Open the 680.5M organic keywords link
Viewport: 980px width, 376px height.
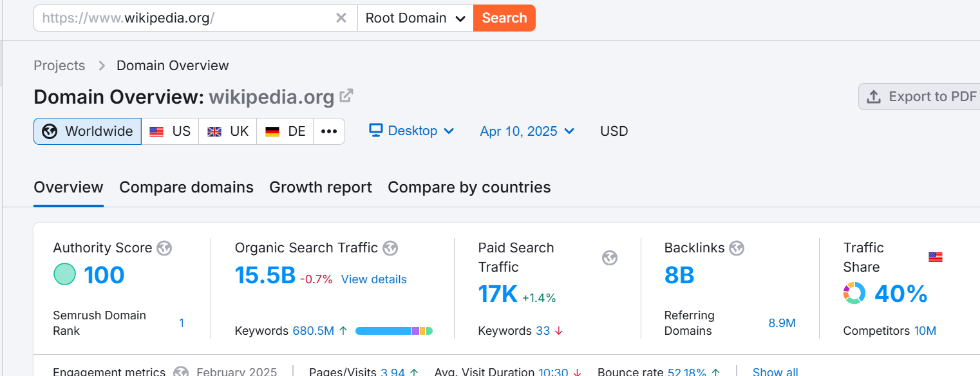tap(314, 331)
